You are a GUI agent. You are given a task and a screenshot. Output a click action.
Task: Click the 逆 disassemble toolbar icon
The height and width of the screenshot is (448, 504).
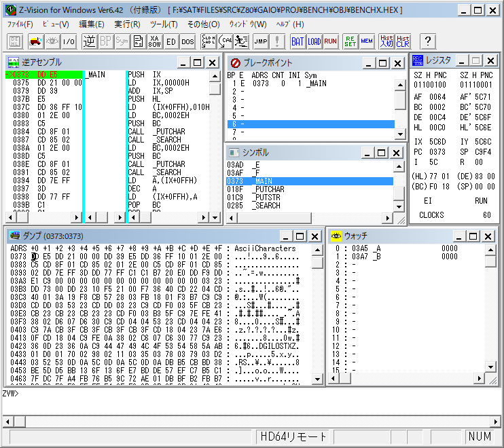pos(90,41)
